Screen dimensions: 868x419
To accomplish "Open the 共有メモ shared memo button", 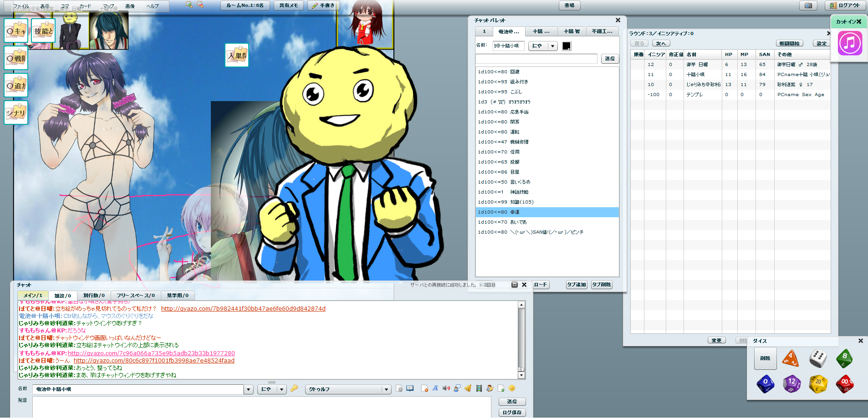I will click(289, 5).
